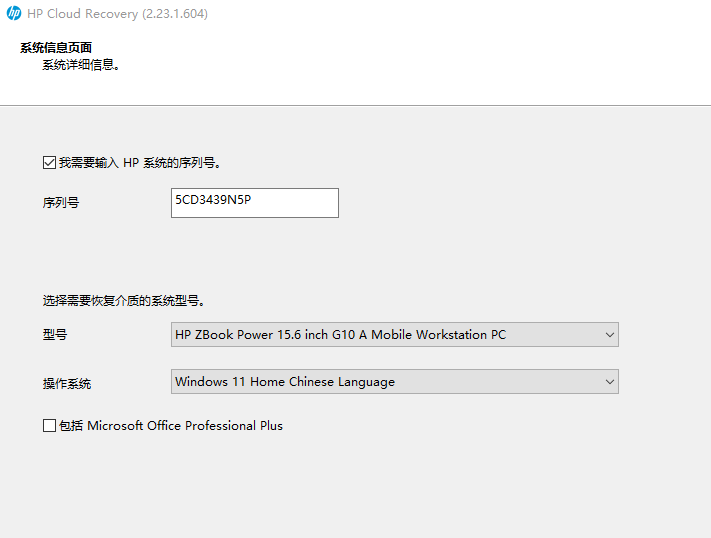The width and height of the screenshot is (711, 538).
Task: Click the checkmark in the serial number checkbox
Action: pos(49,162)
